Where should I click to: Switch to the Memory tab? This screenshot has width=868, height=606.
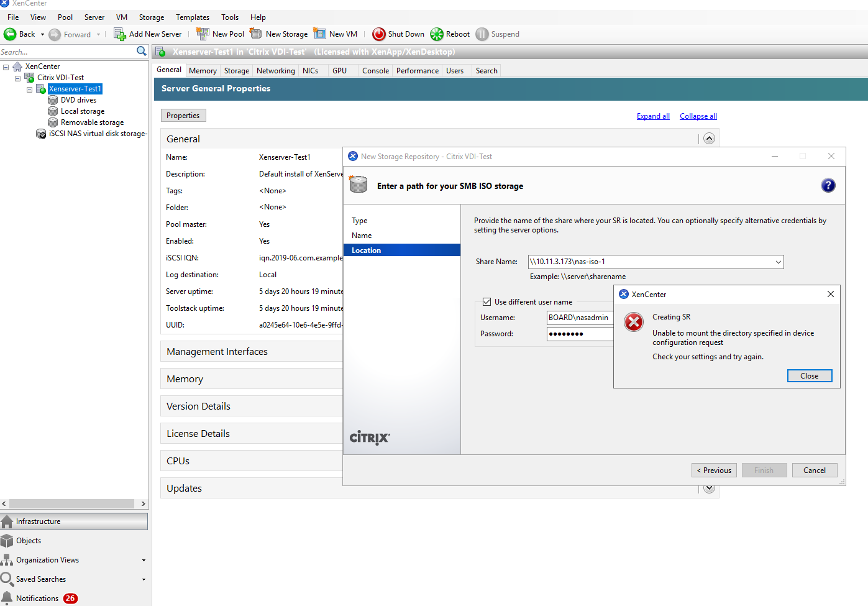[203, 71]
